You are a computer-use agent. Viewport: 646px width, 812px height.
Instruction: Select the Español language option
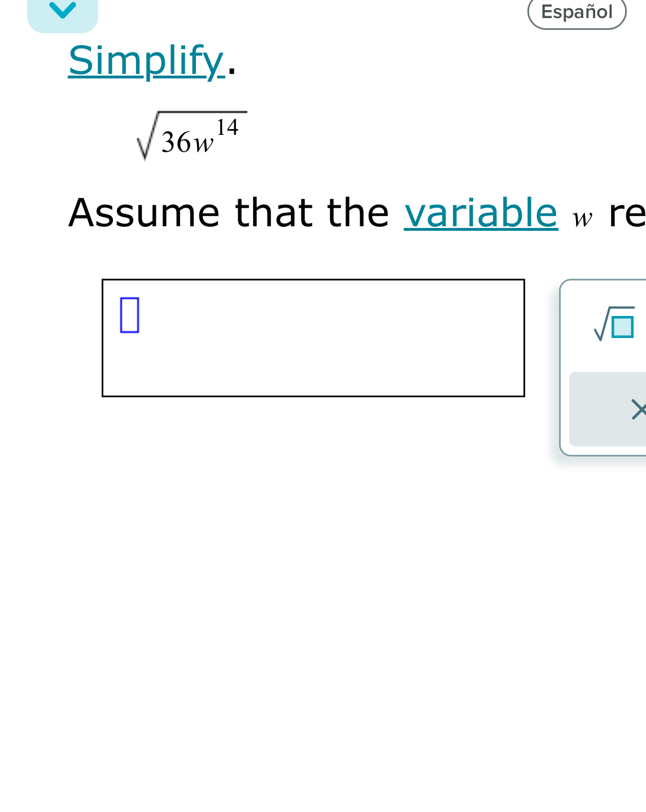click(x=577, y=11)
